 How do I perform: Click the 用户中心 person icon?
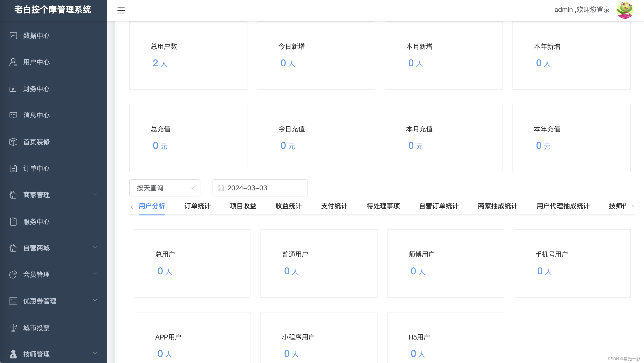(13, 62)
